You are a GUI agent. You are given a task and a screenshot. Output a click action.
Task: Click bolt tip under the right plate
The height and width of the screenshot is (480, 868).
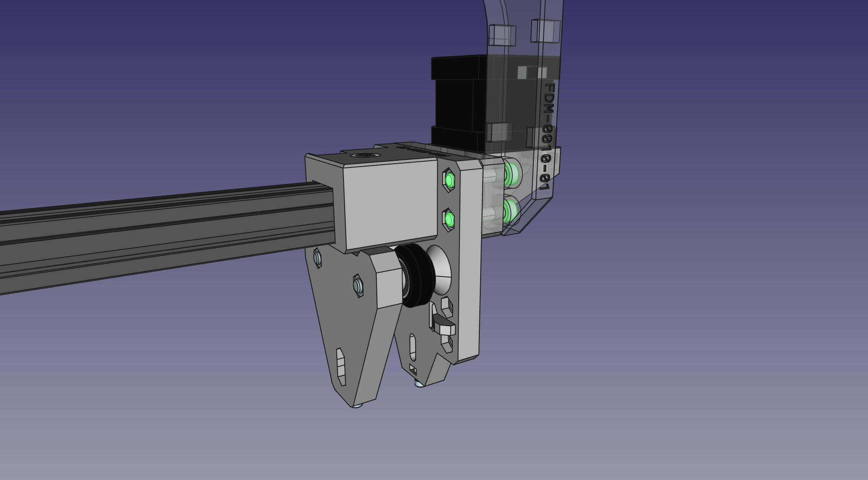coord(419,384)
